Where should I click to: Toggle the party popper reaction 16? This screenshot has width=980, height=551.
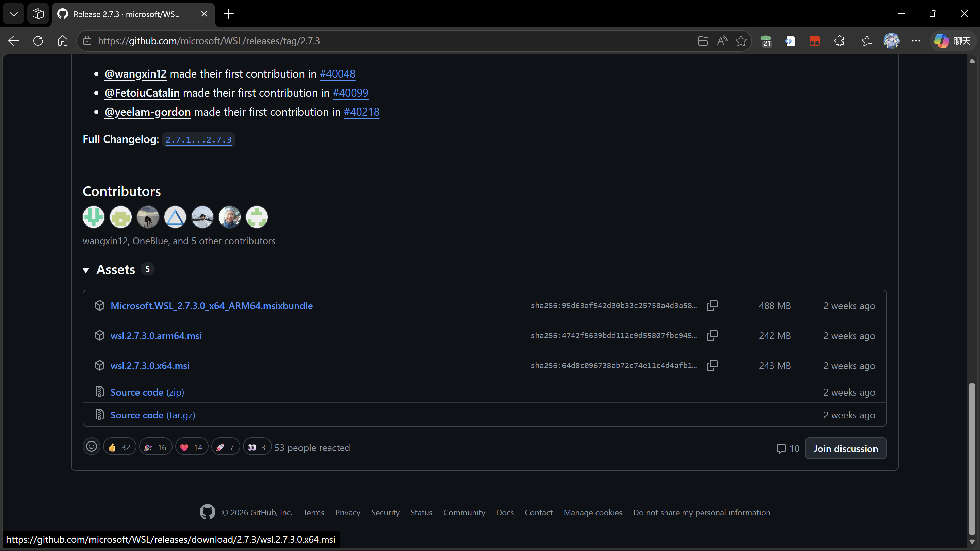(156, 447)
